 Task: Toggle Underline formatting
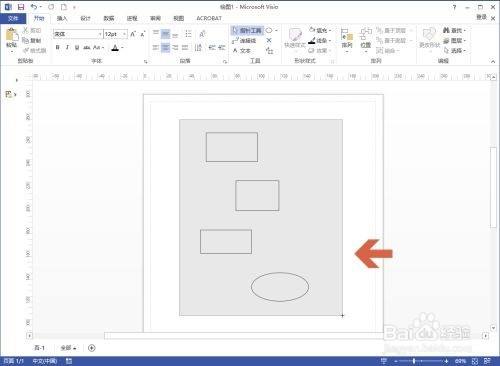[77, 48]
